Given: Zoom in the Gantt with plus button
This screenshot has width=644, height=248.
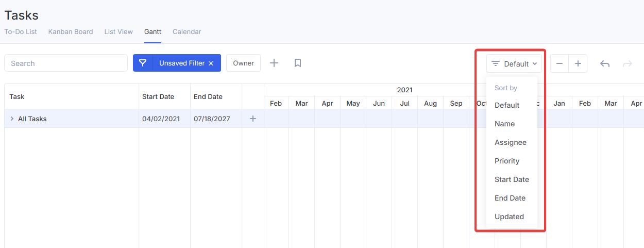Looking at the screenshot, I should click(578, 63).
